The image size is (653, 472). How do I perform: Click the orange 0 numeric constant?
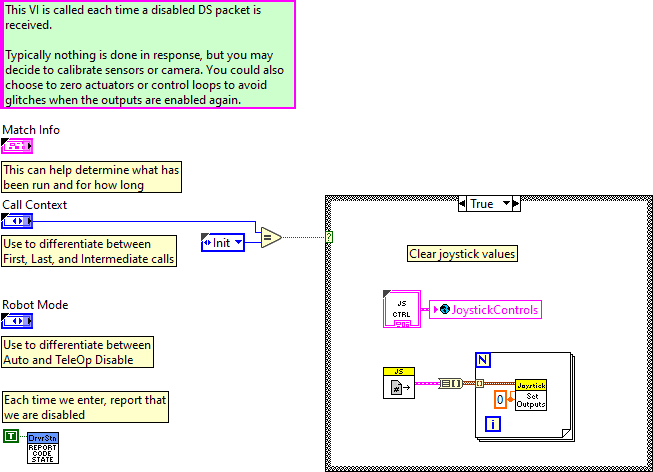click(502, 400)
